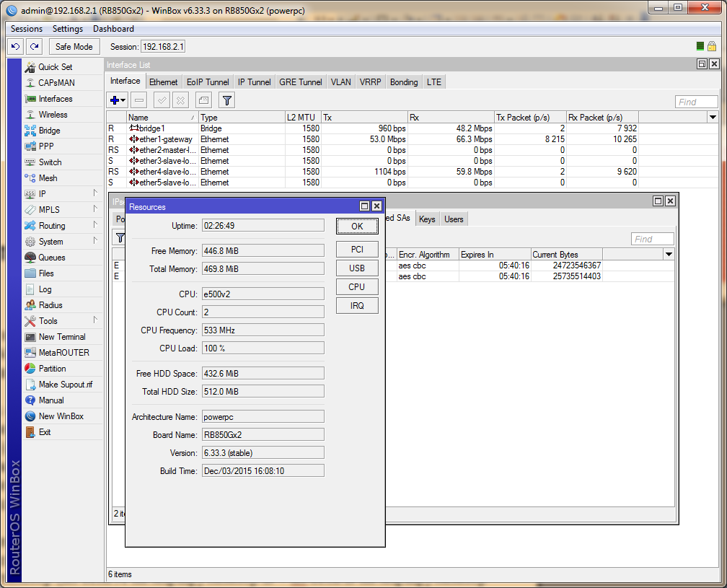Viewport: 727px width, 588px height.
Task: Open the add-interface dropdown arrow
Action: tap(123, 100)
